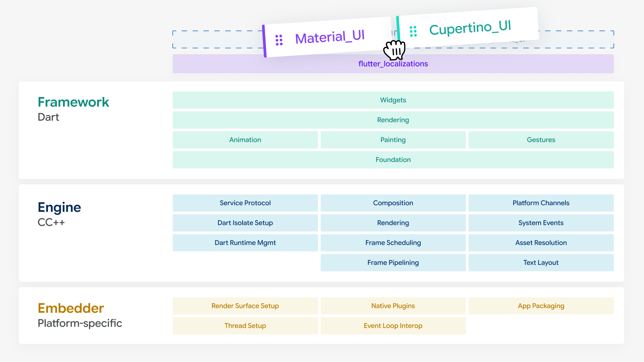Grab the Material_UI drag handle dots

(279, 40)
